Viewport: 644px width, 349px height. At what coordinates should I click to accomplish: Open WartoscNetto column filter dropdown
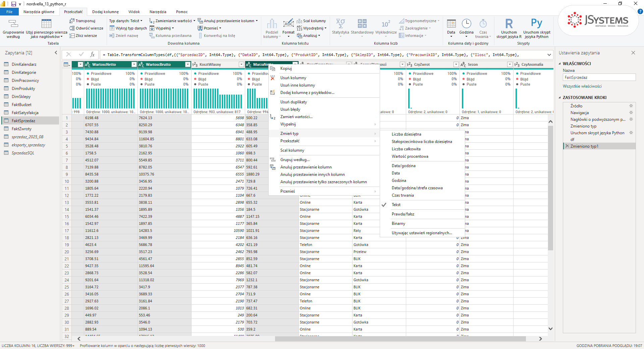134,64
